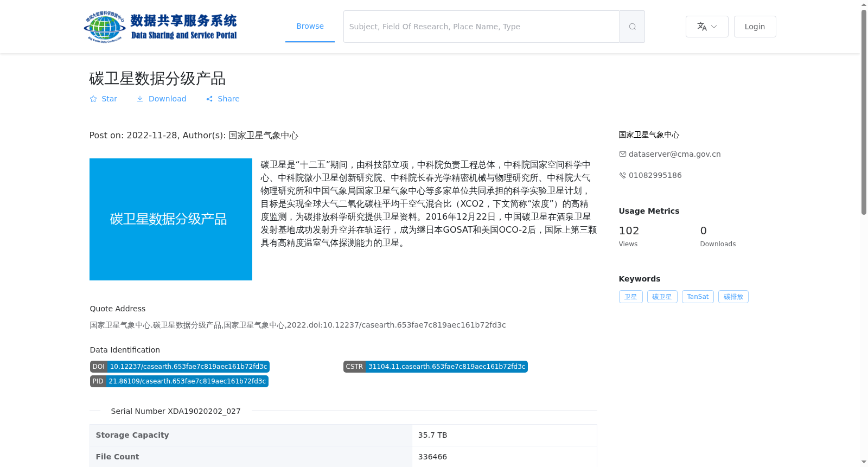868x467 pixels.
Task: Click the Post on 2022-11-28 author line
Action: [x=194, y=135]
